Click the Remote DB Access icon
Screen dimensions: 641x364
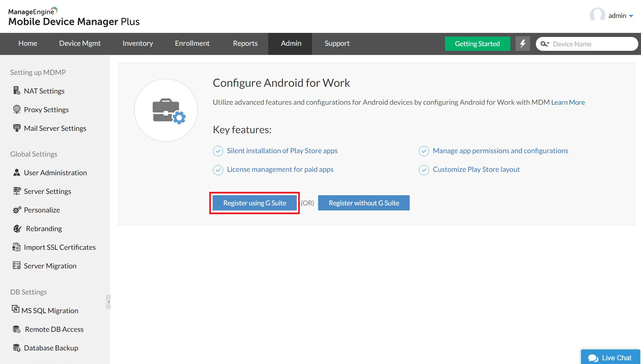pyautogui.click(x=17, y=329)
